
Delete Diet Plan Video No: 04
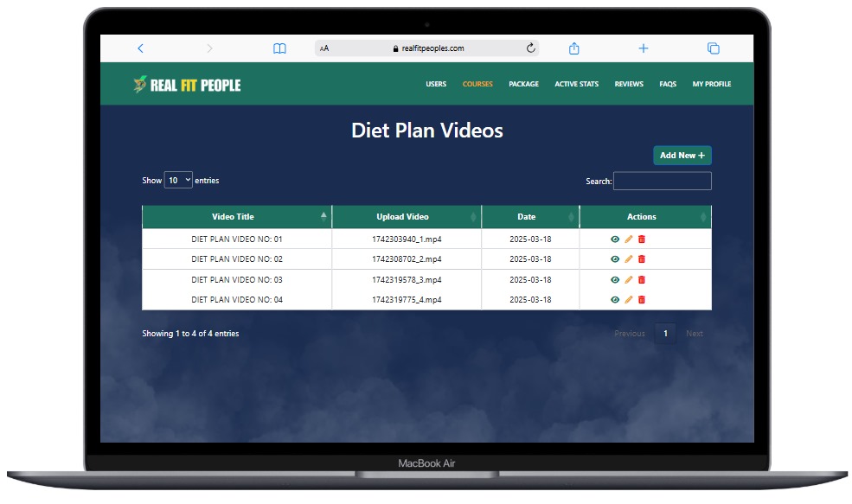pos(642,300)
